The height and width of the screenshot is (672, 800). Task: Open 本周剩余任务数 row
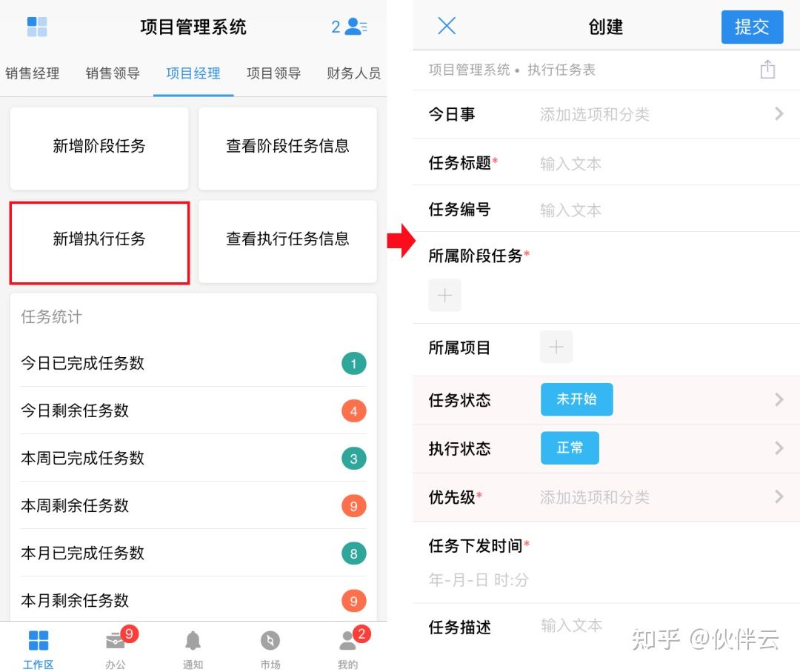point(193,505)
